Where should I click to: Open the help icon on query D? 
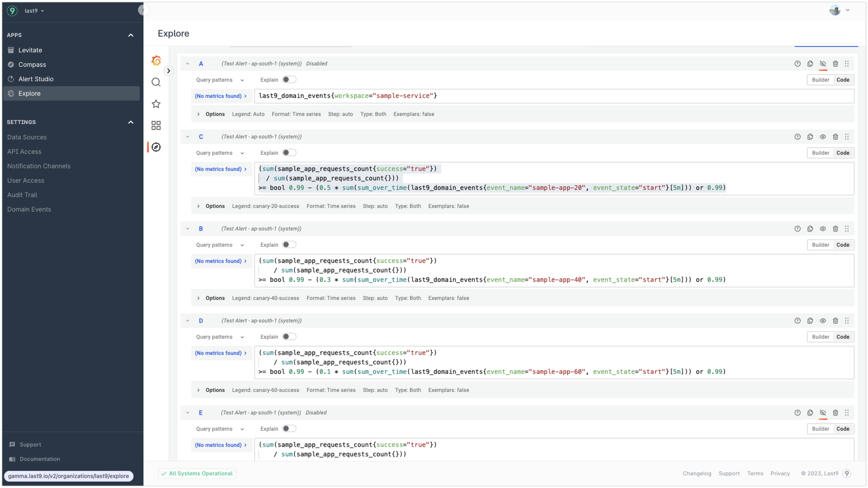(x=797, y=321)
